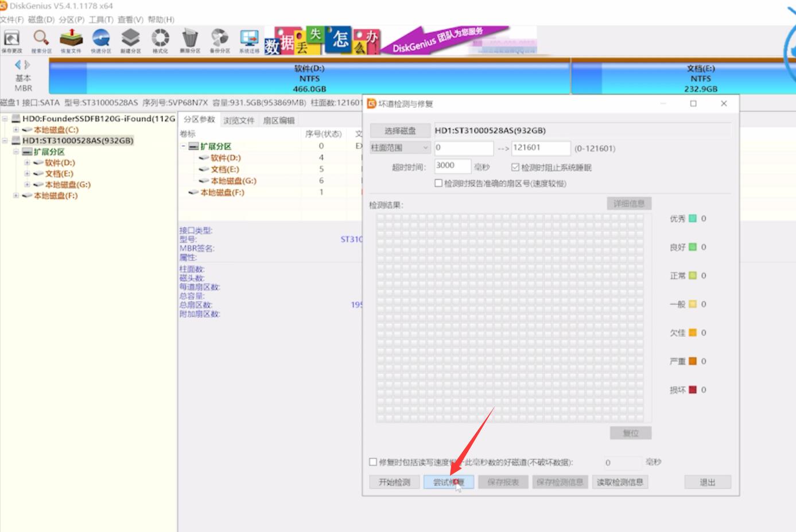Click 开始检测 to start detection

[395, 482]
